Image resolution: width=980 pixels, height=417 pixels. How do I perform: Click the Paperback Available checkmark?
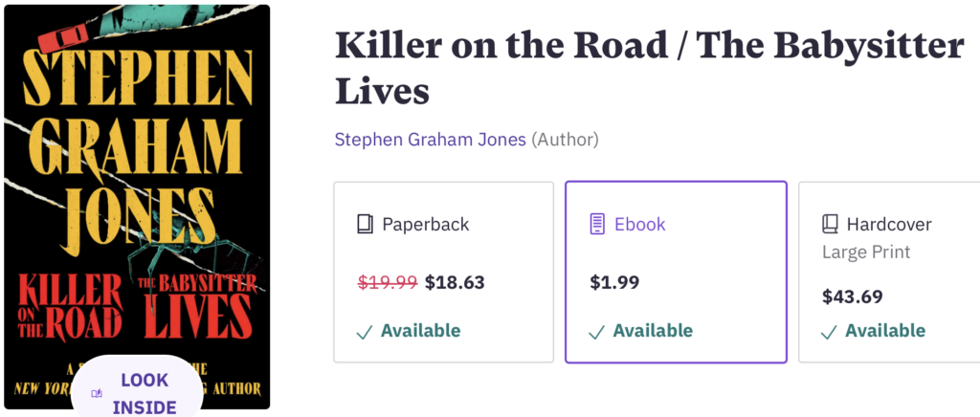(x=365, y=332)
